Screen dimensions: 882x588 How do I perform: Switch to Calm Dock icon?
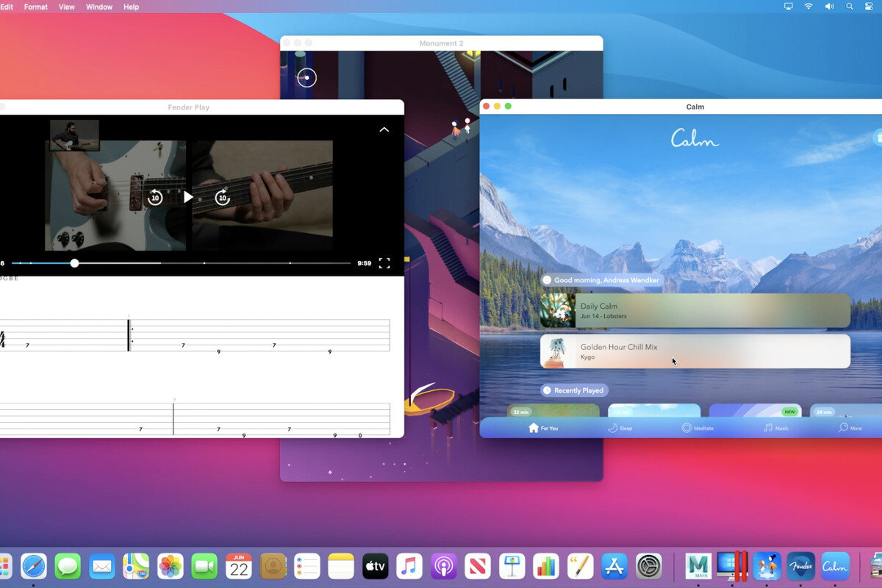pos(835,566)
